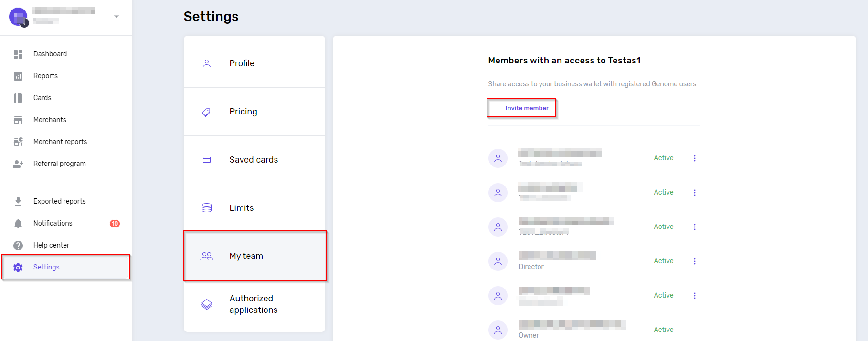Screen dimensions: 868x341
Task: Open the Limits settings tab
Action: pyautogui.click(x=254, y=208)
